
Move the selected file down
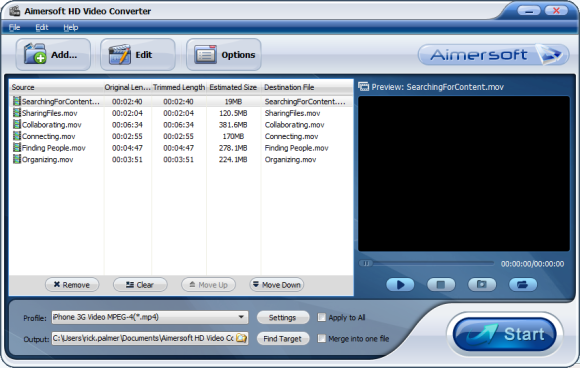[x=277, y=285]
